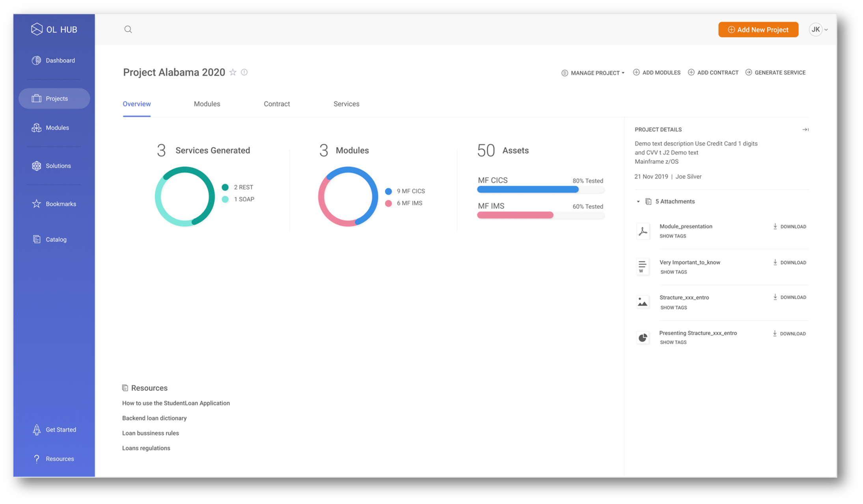Collapse the Project Details panel arrow icon
This screenshot has width=863, height=504.
[x=805, y=130]
